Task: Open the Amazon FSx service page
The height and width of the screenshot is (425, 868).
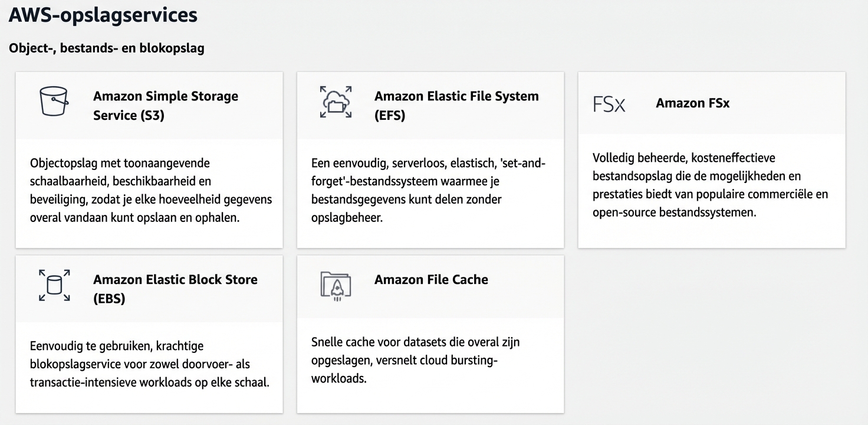Action: (693, 103)
